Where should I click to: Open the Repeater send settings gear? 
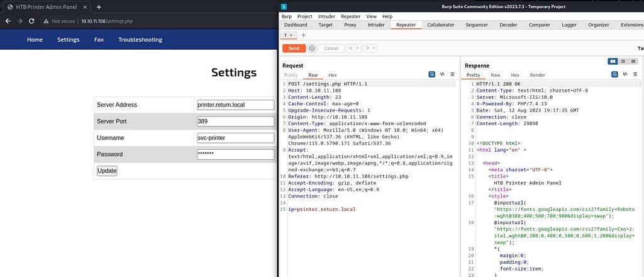312,48
